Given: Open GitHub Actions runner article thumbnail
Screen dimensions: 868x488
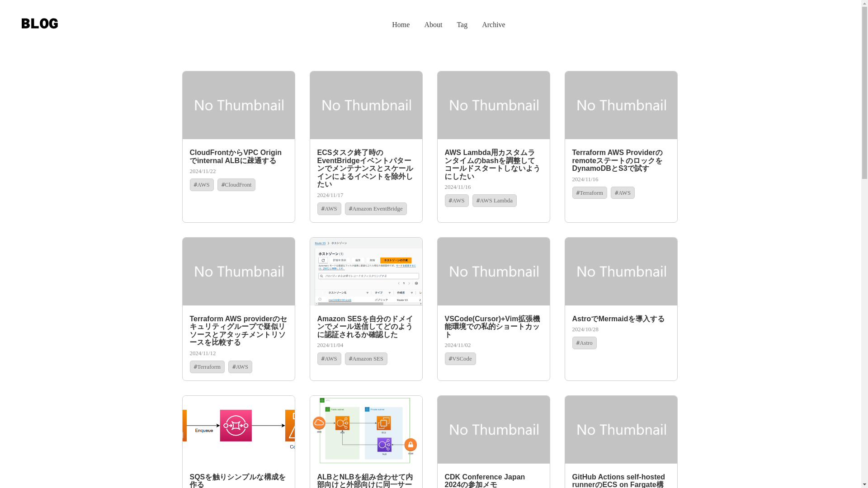Looking at the screenshot, I should pyautogui.click(x=621, y=430).
